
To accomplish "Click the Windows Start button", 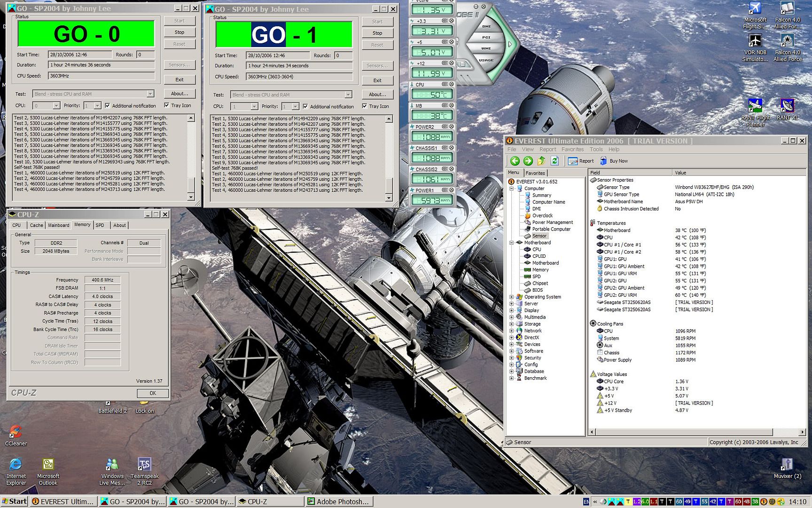I will pos(15,501).
